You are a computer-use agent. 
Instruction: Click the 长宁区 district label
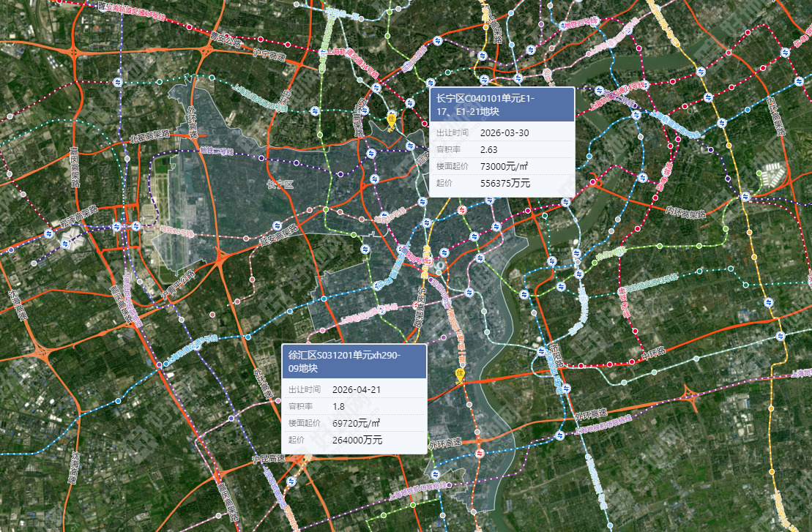[280, 184]
